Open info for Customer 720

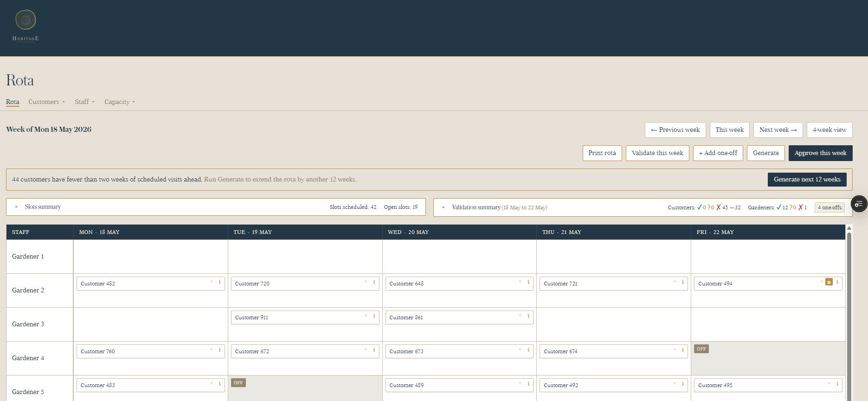tap(374, 282)
